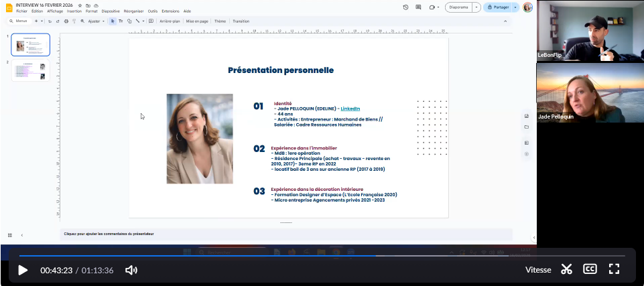This screenshot has width=644, height=286.
Task: Open the LinkedIn link on the slide
Action: pyautogui.click(x=350, y=109)
